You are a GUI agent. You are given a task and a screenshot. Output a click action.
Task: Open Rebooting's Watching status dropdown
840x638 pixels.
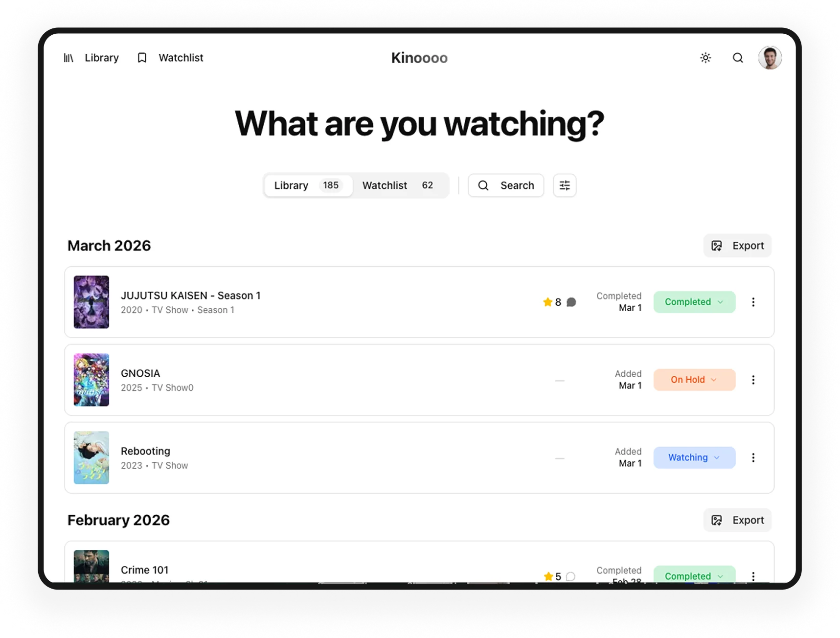[x=694, y=457]
